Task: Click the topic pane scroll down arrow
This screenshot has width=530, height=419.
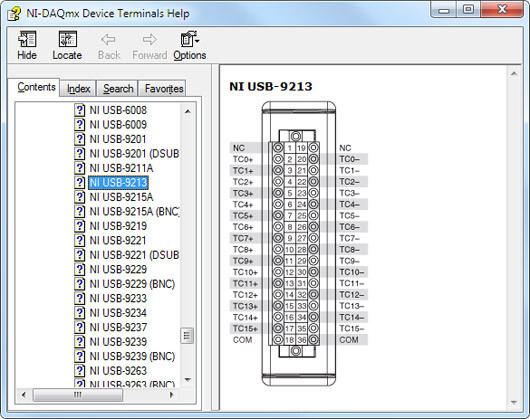Action: [514, 402]
